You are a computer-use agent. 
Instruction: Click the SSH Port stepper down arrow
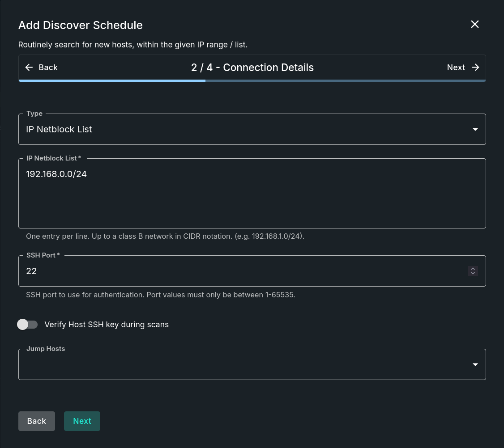point(473,273)
